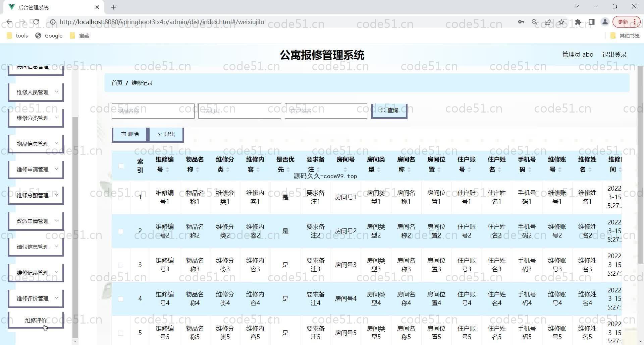The image size is (644, 345).
Task: Click the 维修编号3 table cell
Action: click(165, 265)
